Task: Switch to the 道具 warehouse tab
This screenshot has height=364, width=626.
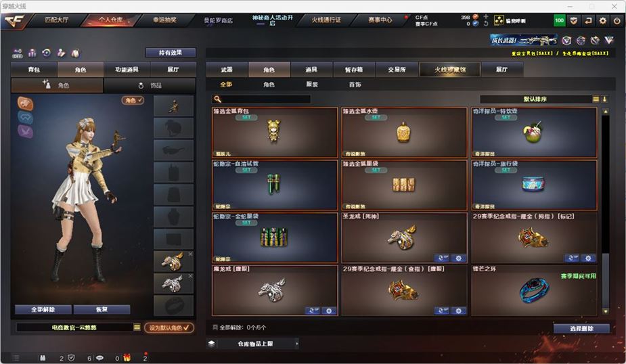Action: coord(311,70)
